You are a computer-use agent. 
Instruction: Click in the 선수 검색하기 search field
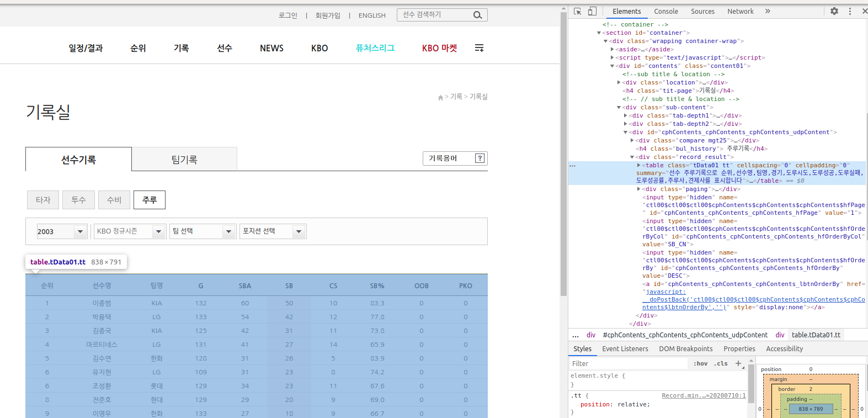pyautogui.click(x=435, y=15)
